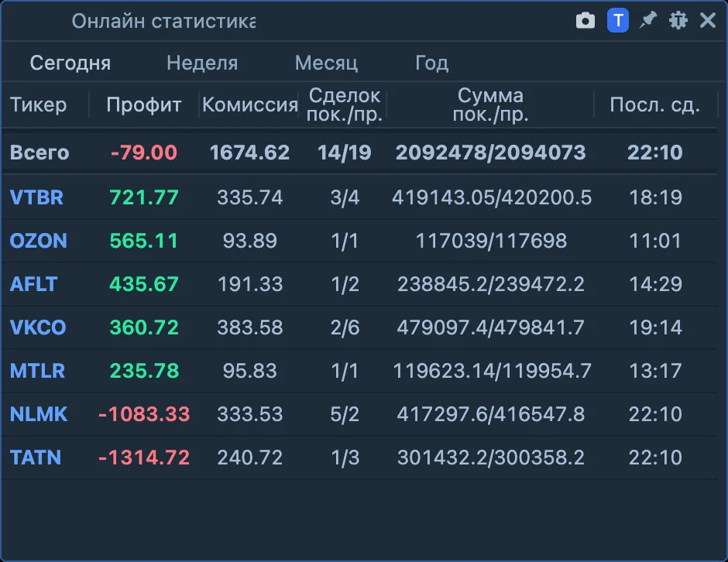Image resolution: width=728 pixels, height=562 pixels.
Task: Click MTLR profit 235.78
Action: point(144,371)
